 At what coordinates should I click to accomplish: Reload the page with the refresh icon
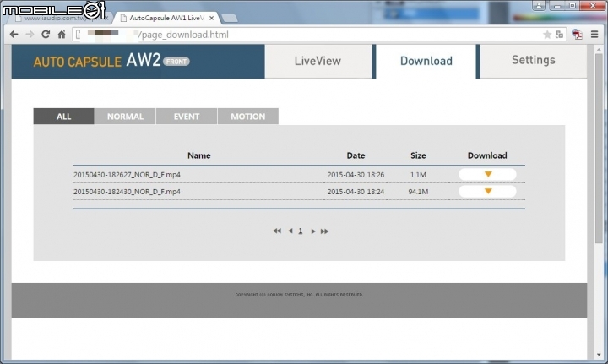(x=46, y=35)
